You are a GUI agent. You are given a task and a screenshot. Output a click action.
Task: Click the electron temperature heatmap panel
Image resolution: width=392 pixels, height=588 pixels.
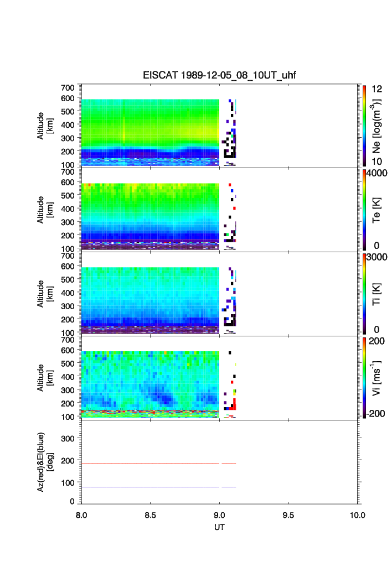click(x=150, y=216)
